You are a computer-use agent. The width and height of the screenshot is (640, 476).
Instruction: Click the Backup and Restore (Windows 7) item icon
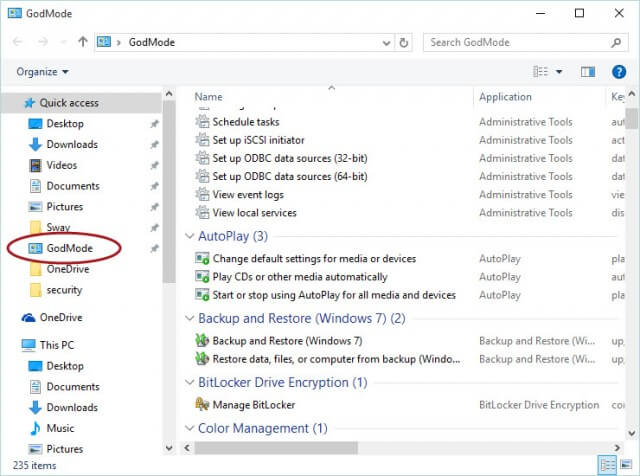click(202, 340)
